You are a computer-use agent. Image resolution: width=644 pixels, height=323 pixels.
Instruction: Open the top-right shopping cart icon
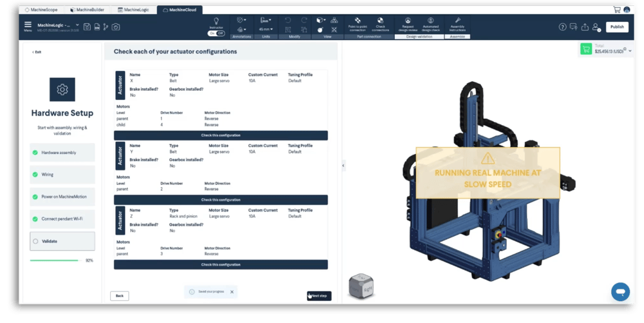click(x=617, y=10)
